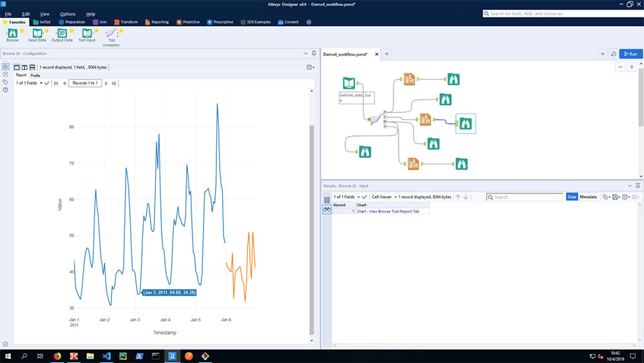This screenshot has height=363, width=644.
Task: Select stacked split view layout icon
Action: pyautogui.click(x=32, y=67)
